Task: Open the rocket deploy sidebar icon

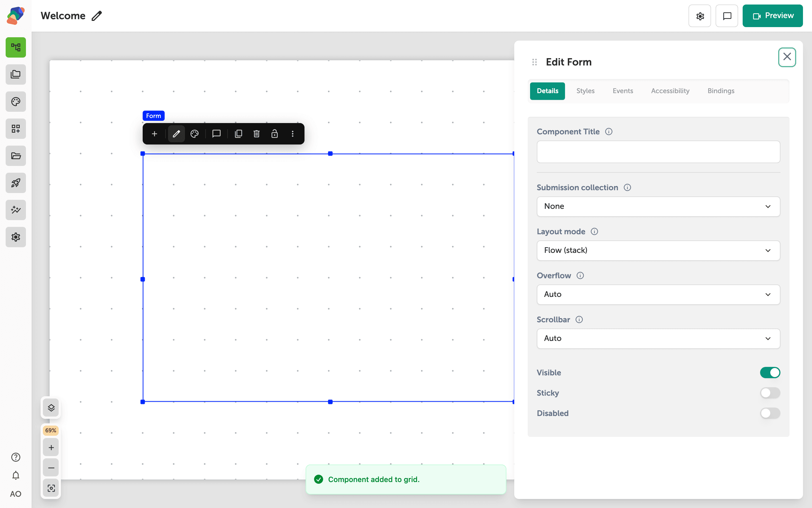Action: click(x=16, y=183)
